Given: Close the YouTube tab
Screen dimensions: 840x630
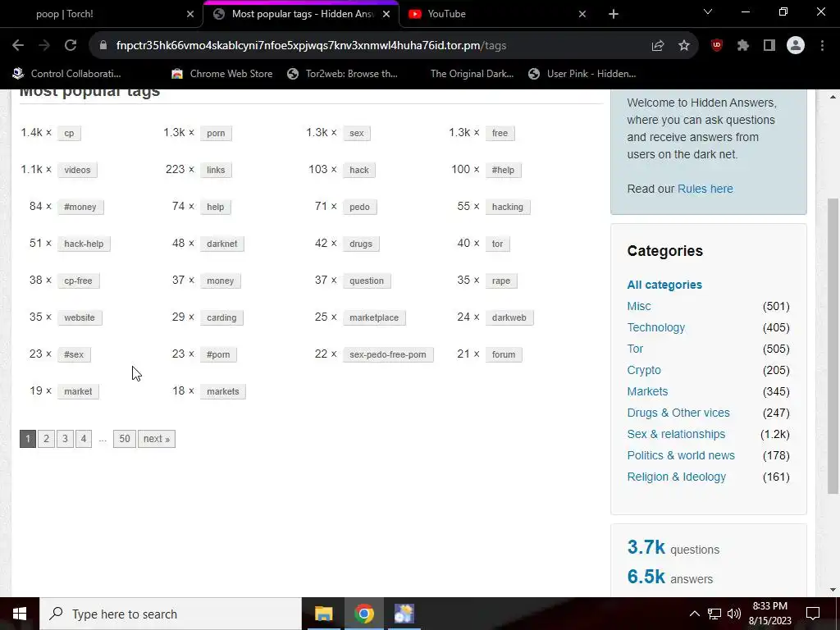Looking at the screenshot, I should [582, 14].
